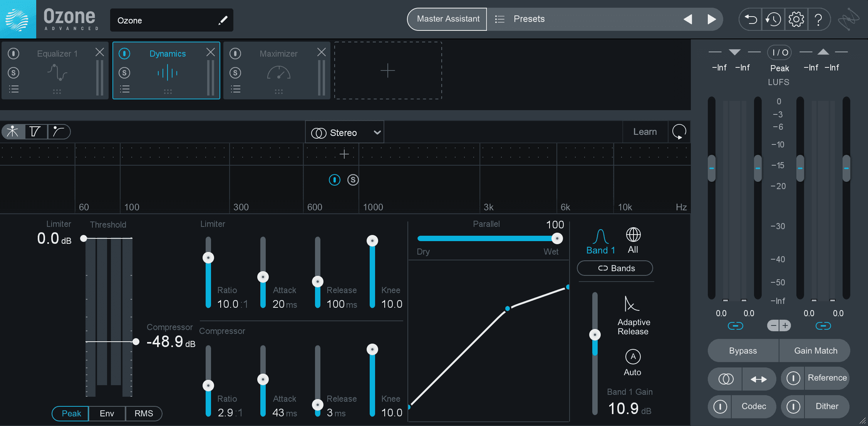Toggle Adaptive Release icon
Viewport: 868px width, 426px height.
(632, 304)
